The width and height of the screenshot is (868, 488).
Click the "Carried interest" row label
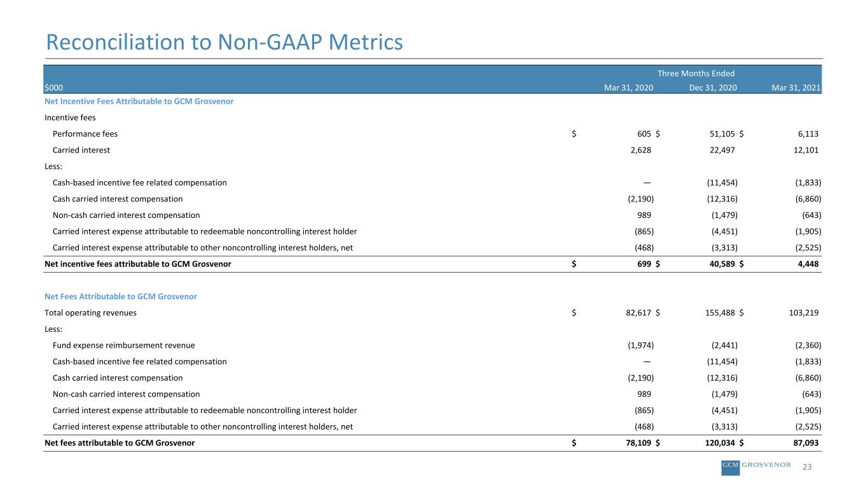click(81, 150)
